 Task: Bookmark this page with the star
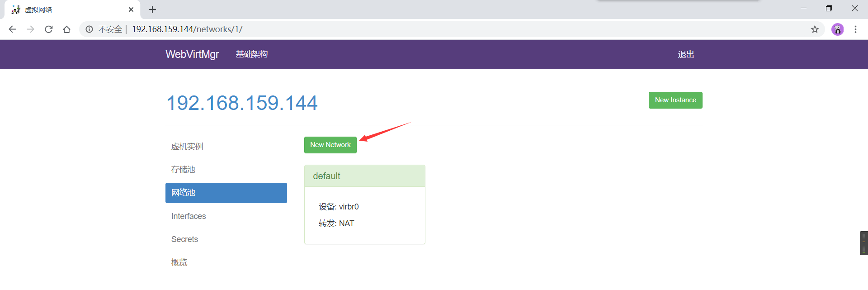pyautogui.click(x=815, y=29)
